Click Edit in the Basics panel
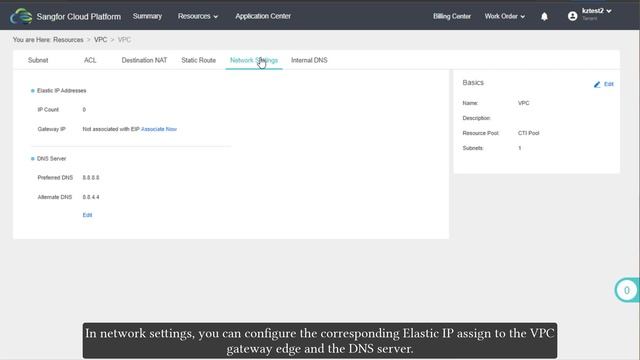This screenshot has height=360, width=640. tap(609, 84)
